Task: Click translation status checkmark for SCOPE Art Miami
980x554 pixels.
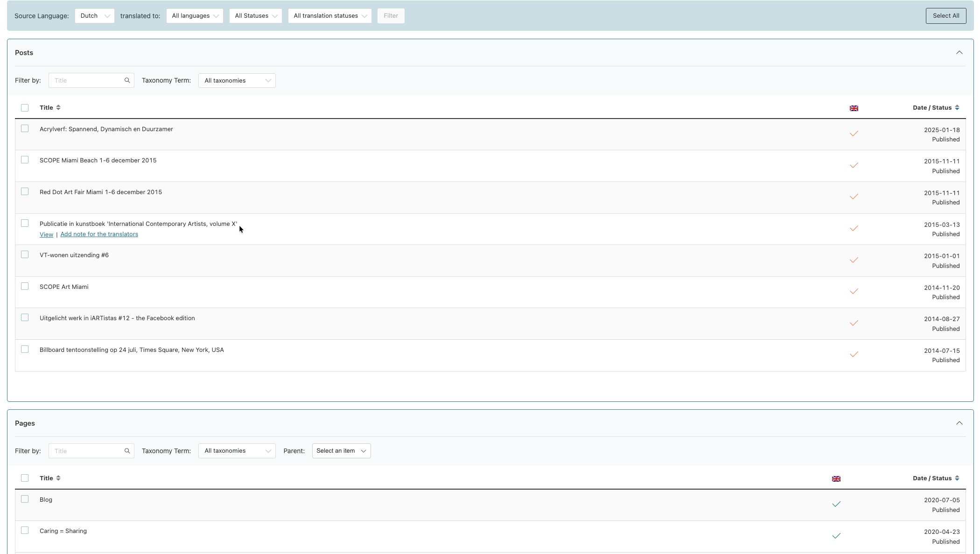Action: [x=854, y=292]
